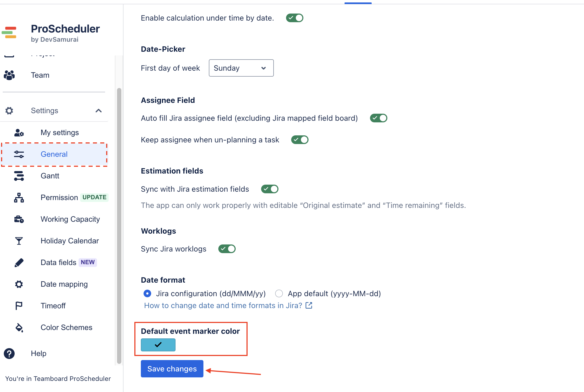Click Save changes button
Screen dimensions: 584x392
click(172, 369)
